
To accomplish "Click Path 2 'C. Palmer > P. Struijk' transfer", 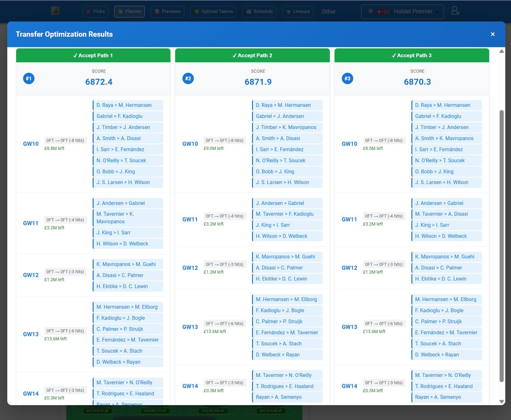I will tap(287, 322).
